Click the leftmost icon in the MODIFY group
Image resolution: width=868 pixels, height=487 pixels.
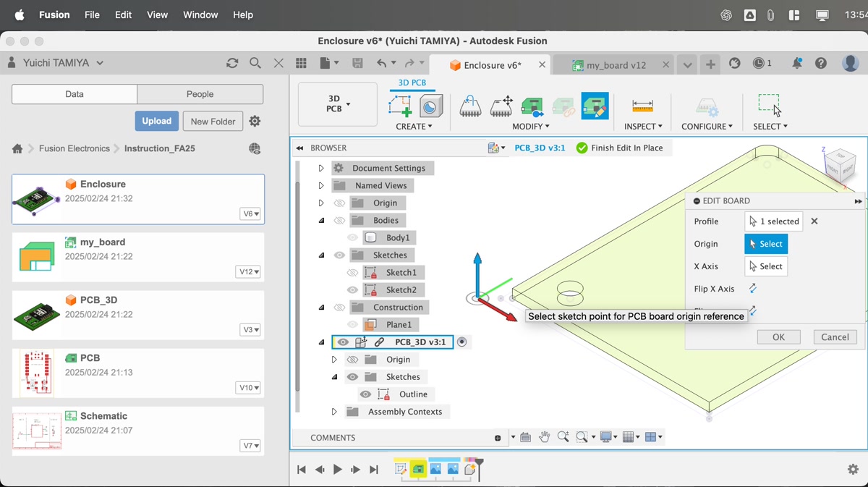(470, 106)
